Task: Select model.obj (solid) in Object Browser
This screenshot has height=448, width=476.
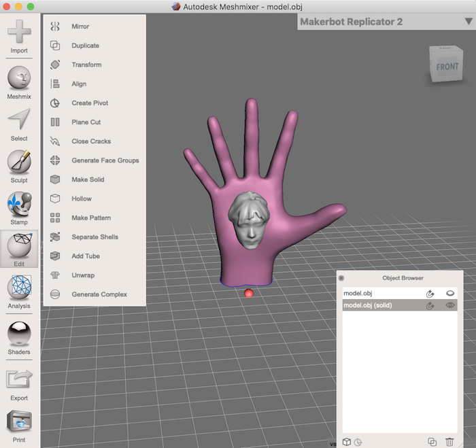Action: click(400, 305)
